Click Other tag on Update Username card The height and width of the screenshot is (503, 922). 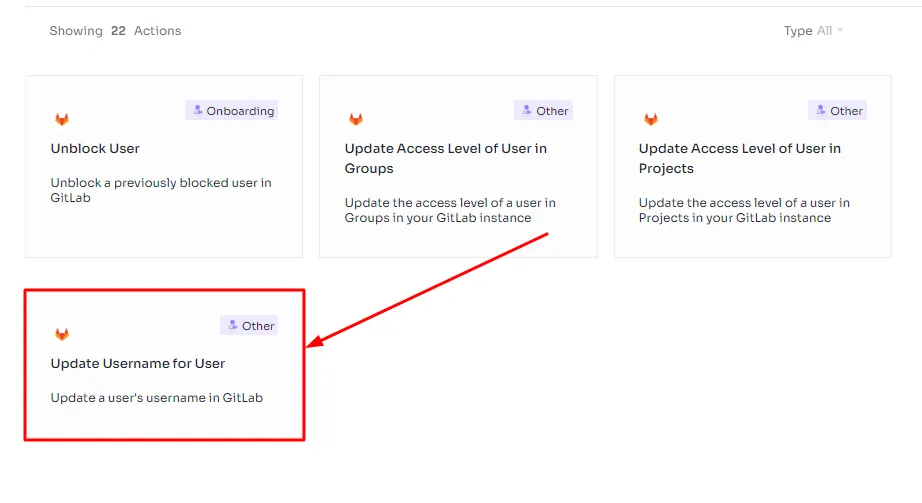249,325
